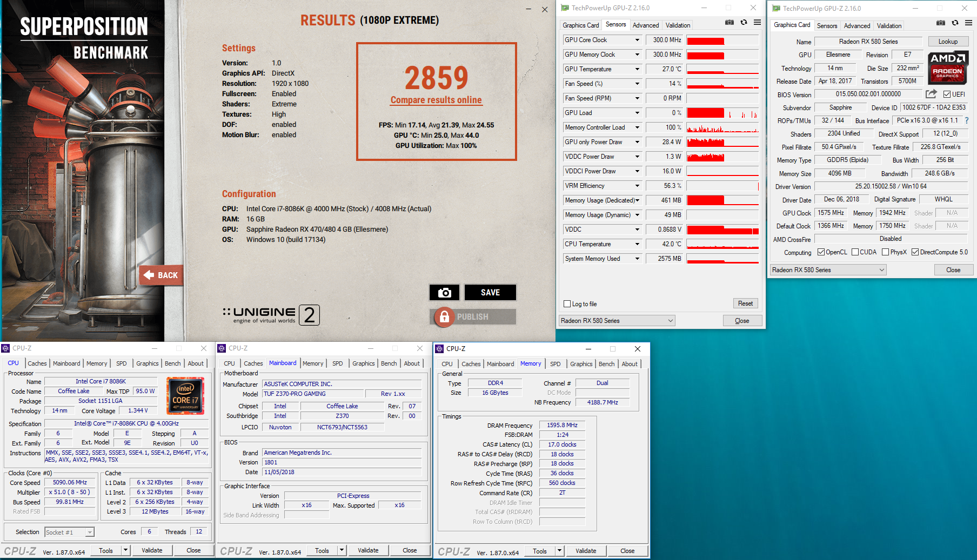Click the UNIGINE 2 engine logo
This screenshot has height=560, width=977.
point(271,315)
